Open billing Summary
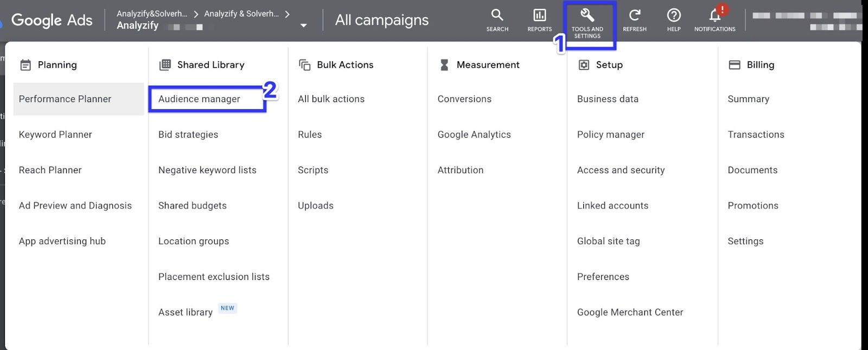Screen dimensions: 868x350 [748, 99]
